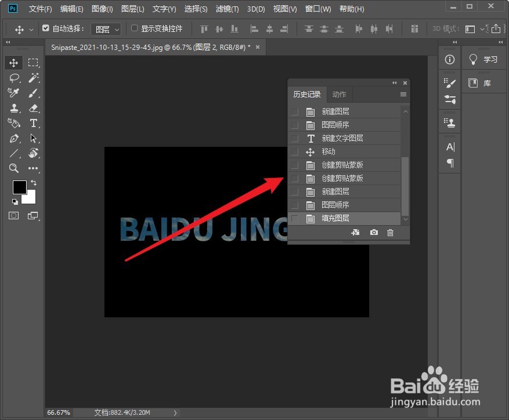Select the Eraser tool
Viewport: 509px width, 420px height.
coord(33,108)
